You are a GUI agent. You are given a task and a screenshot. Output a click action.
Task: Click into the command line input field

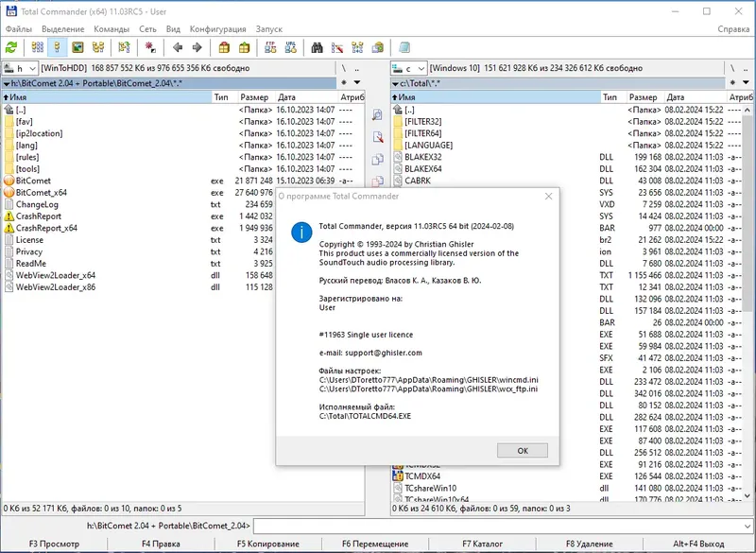(497, 526)
